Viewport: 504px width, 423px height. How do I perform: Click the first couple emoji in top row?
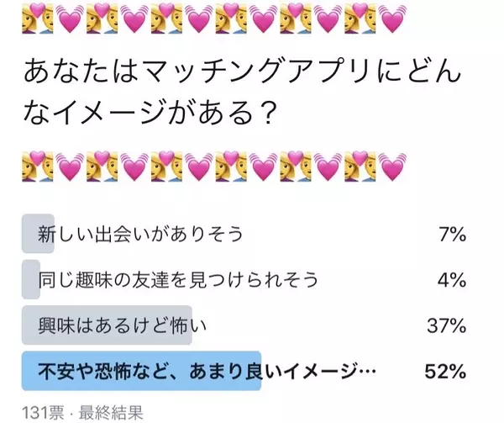[36, 19]
